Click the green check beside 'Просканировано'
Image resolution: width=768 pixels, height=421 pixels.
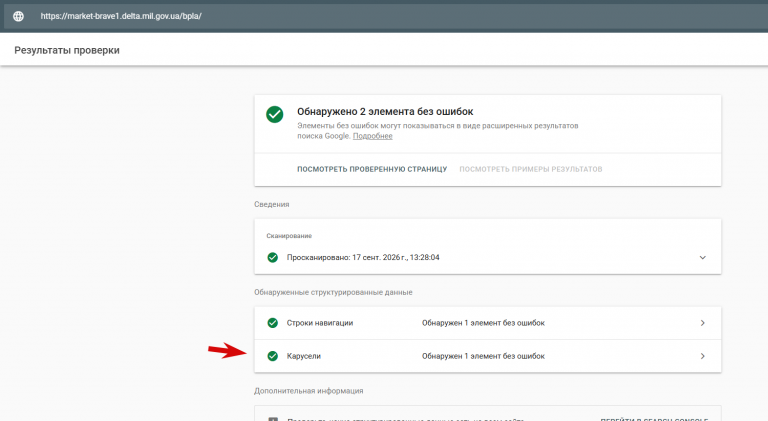[272, 257]
